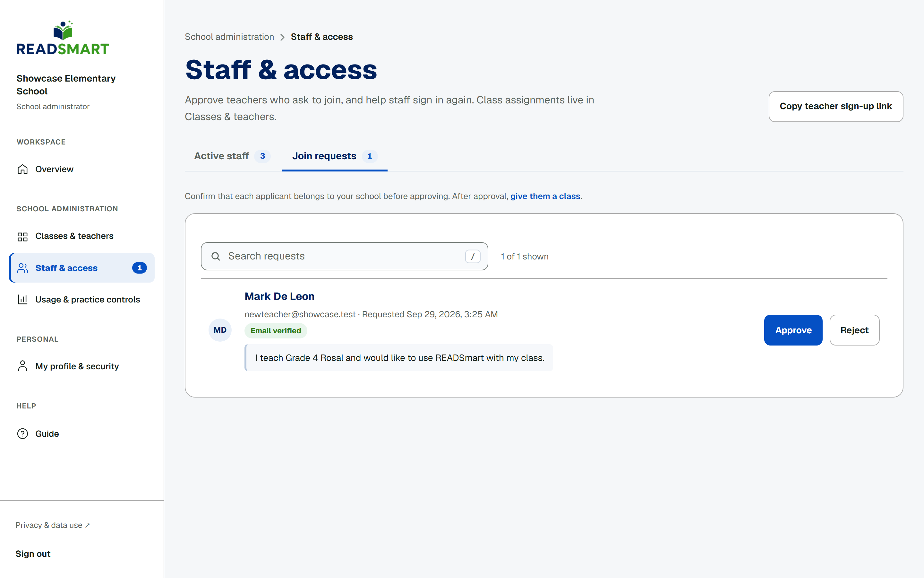
Task: Select the Join requests tab
Action: point(335,156)
